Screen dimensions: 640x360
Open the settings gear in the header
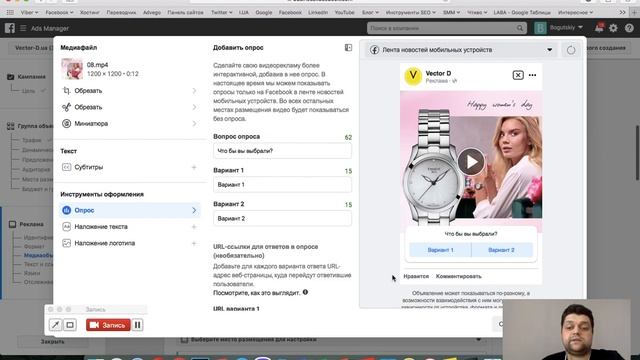click(x=613, y=28)
